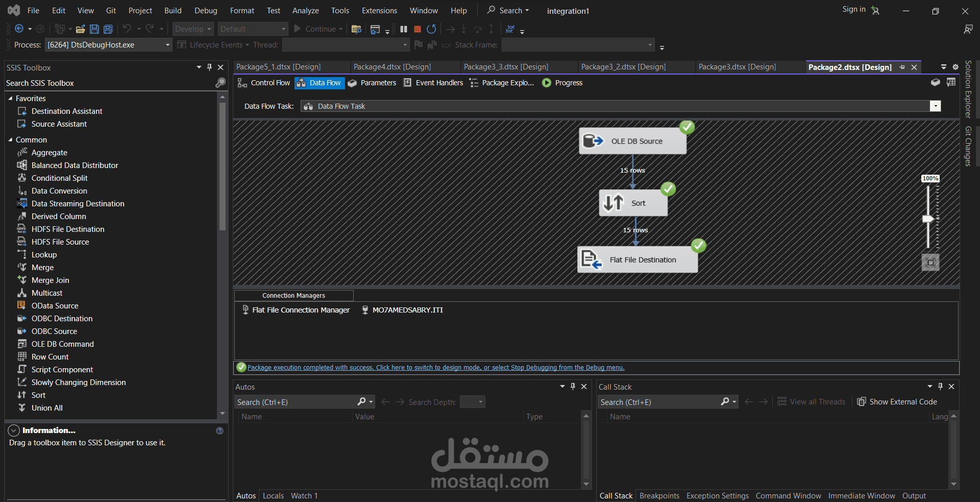Click the magnifier in Search SSIS Toolbox

(x=220, y=83)
